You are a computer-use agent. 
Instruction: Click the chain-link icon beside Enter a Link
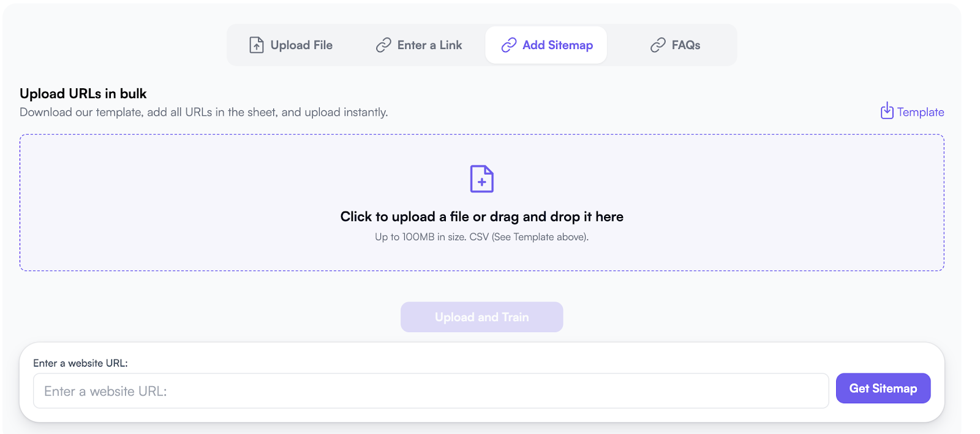pyautogui.click(x=383, y=45)
